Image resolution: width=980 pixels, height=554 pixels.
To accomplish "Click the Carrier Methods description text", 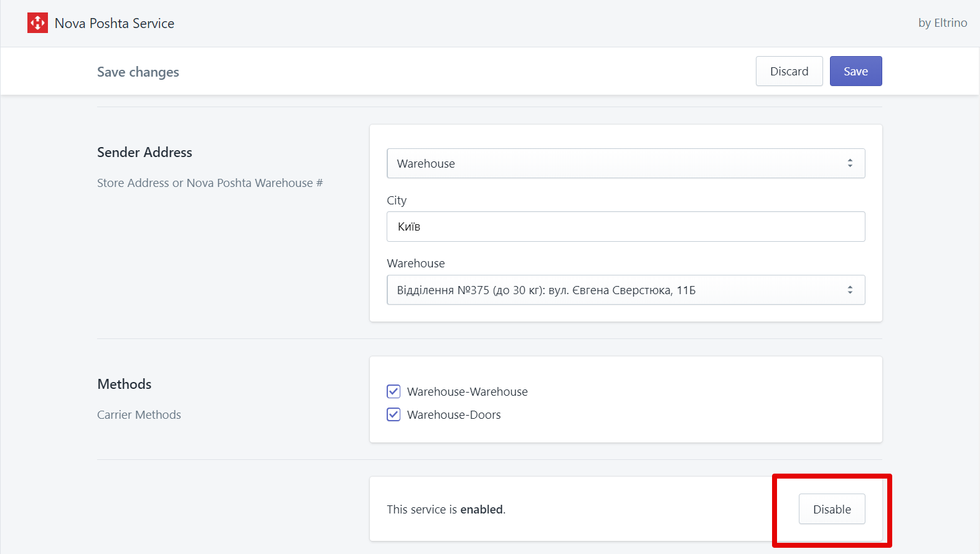I will 139,414.
